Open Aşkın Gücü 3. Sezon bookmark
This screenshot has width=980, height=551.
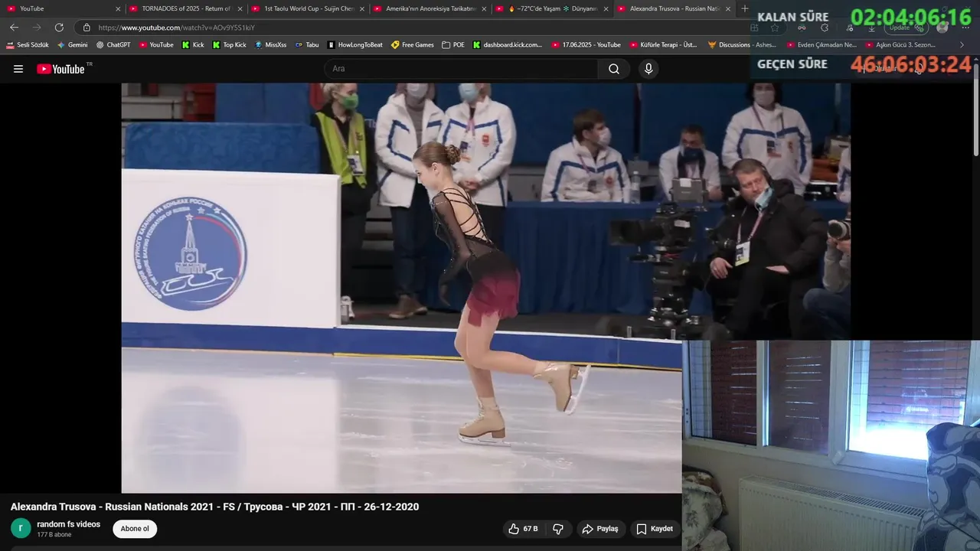[900, 45]
